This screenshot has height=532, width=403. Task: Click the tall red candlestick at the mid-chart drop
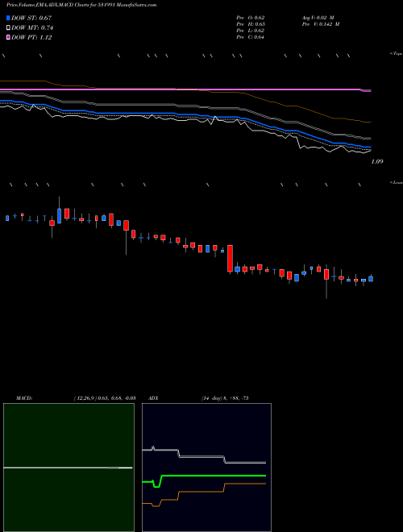click(230, 259)
